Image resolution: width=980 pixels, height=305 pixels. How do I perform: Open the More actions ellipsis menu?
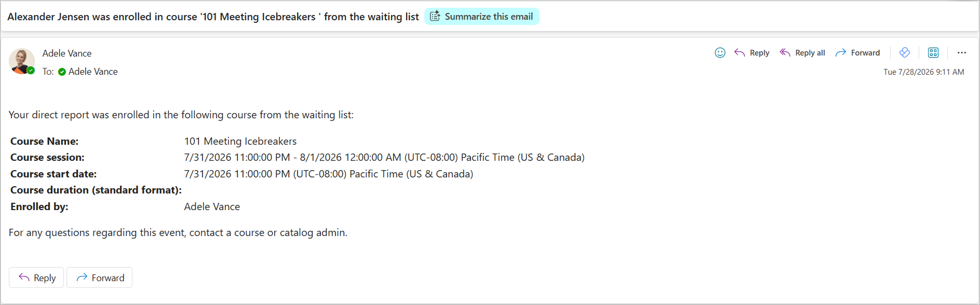[962, 52]
